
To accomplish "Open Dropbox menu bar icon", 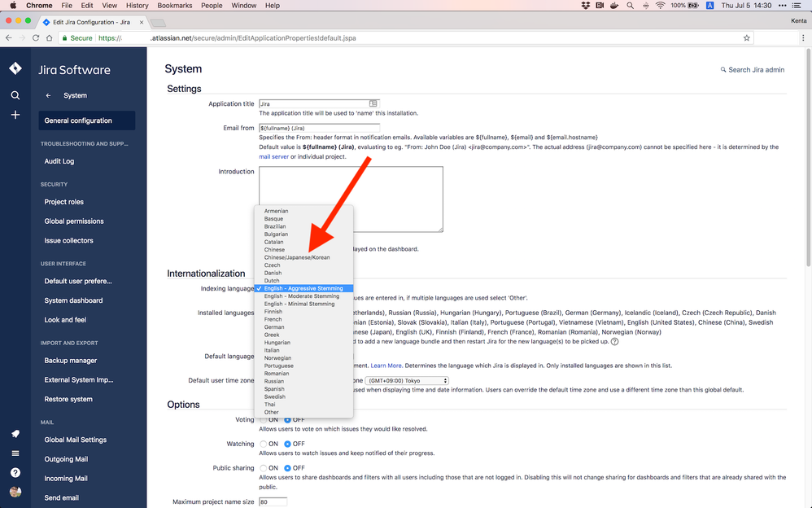I will (585, 5).
